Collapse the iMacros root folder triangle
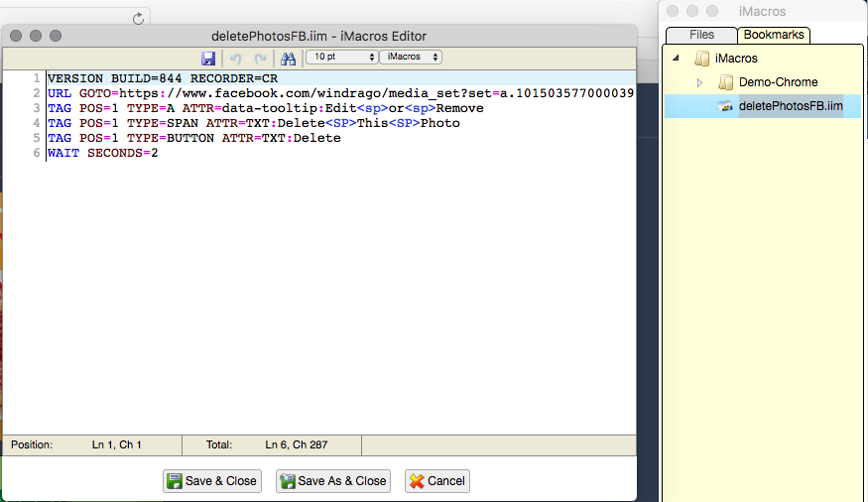Screen dimensions: 868x502 point(676,59)
